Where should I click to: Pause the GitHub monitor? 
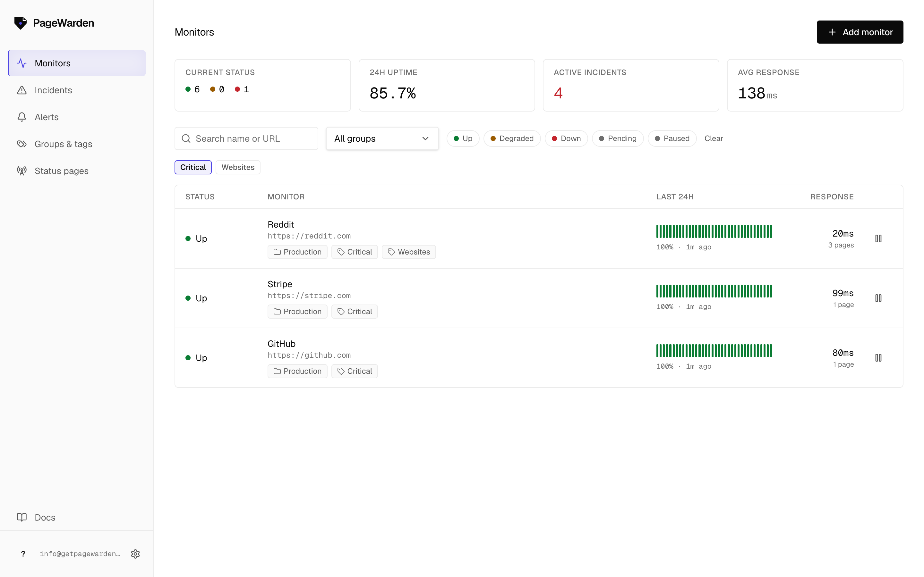point(878,357)
